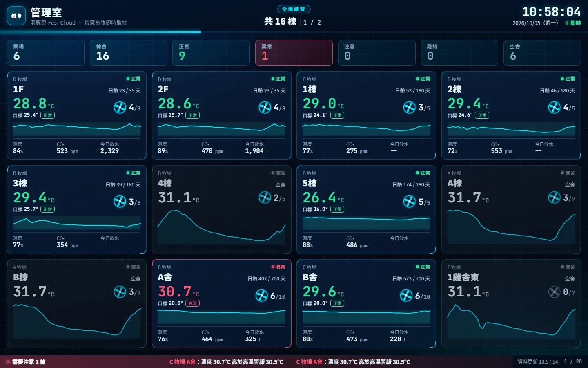
Task: Select the 空舍 status filter tile
Action: point(542,53)
